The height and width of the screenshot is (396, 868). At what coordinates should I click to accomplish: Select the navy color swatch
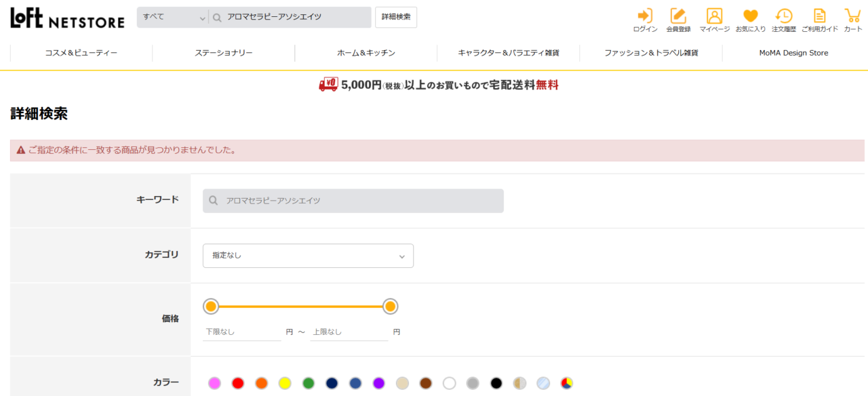pyautogui.click(x=332, y=383)
